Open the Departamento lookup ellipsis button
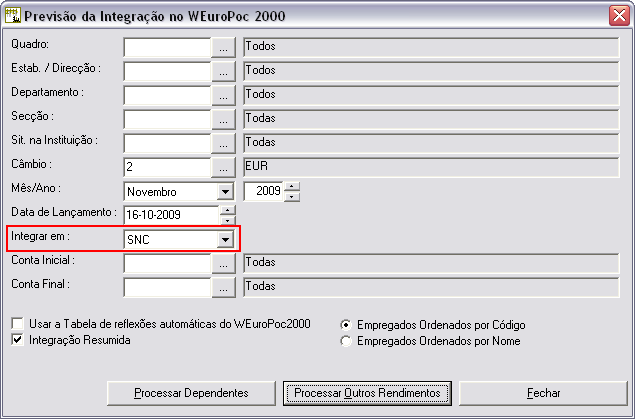Screen dimensions: 635x419 (x=224, y=96)
